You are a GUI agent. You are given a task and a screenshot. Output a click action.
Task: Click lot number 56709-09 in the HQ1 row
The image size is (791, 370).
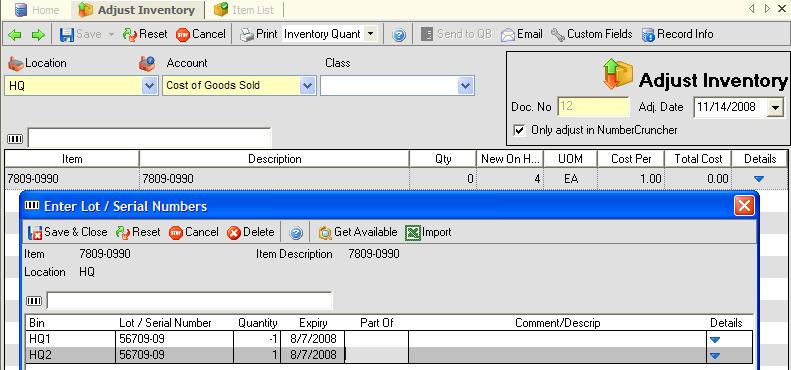click(x=175, y=338)
